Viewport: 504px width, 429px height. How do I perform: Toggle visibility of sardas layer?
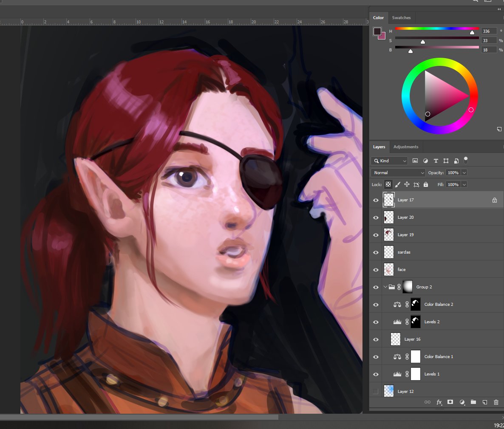tap(375, 252)
